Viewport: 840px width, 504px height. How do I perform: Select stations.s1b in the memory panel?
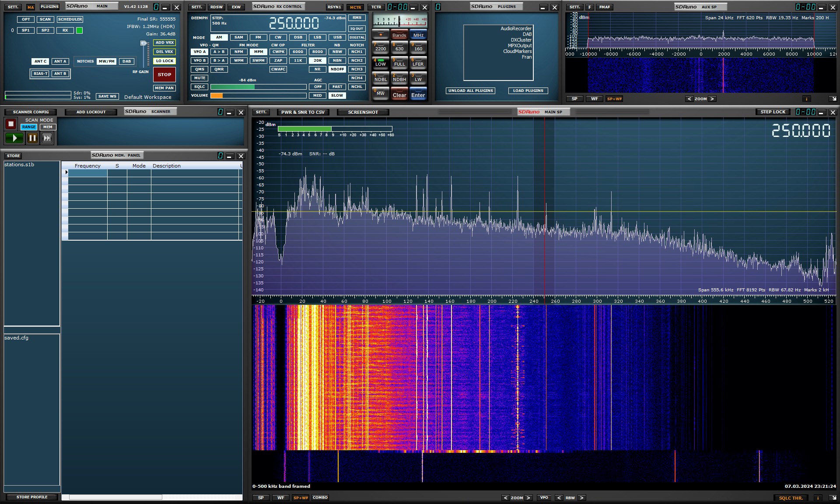[19, 164]
